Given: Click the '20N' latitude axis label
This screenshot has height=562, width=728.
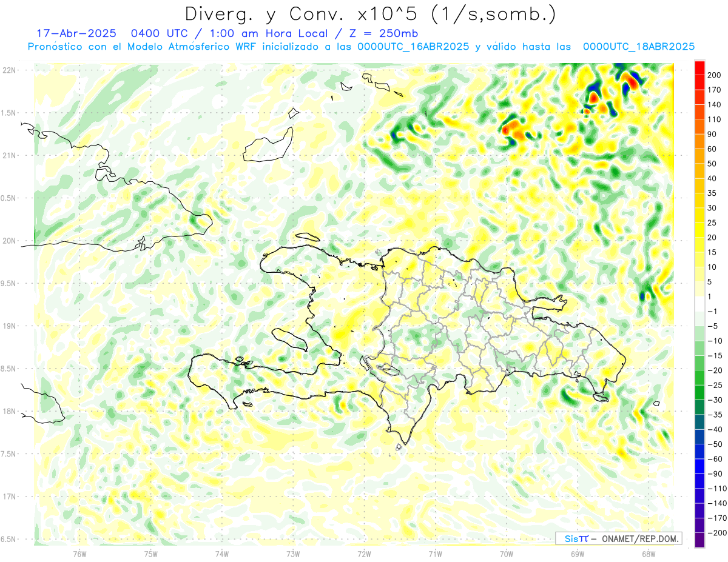Looking at the screenshot, I should click(10, 241).
